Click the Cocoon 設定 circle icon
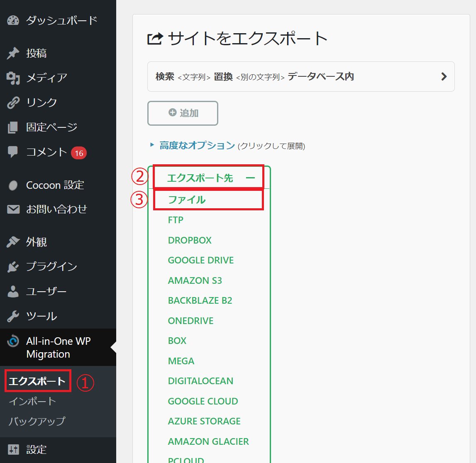Viewport: 476px width, 463px height. tap(13, 185)
